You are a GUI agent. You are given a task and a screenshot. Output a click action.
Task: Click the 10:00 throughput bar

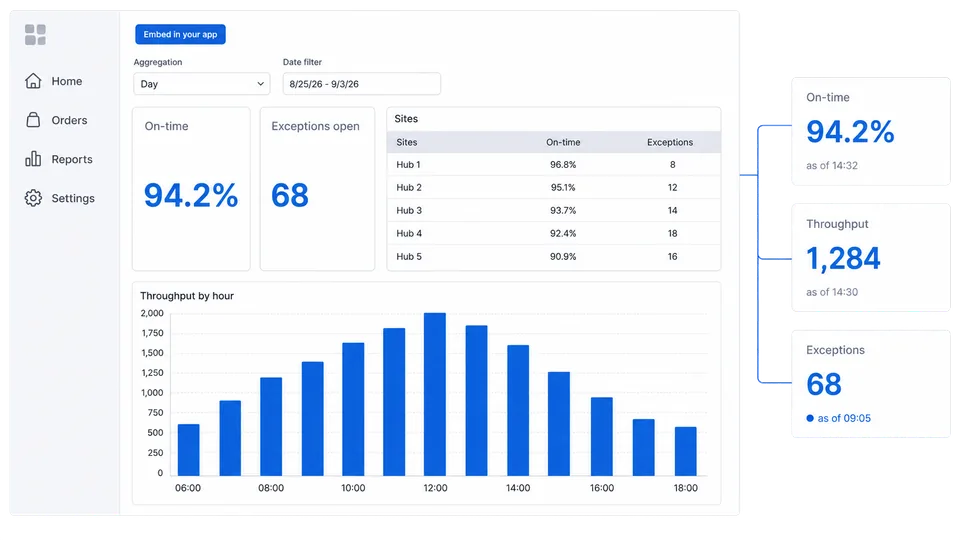353,409
